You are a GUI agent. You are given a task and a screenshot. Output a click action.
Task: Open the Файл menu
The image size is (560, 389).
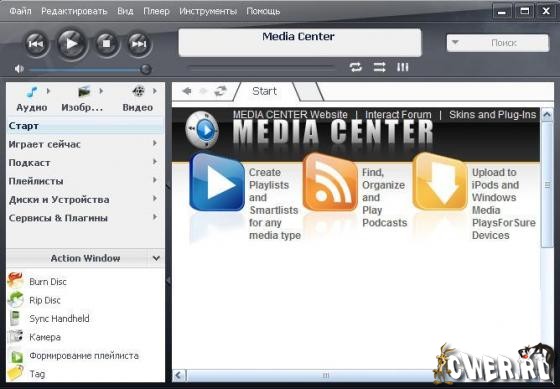[20, 11]
